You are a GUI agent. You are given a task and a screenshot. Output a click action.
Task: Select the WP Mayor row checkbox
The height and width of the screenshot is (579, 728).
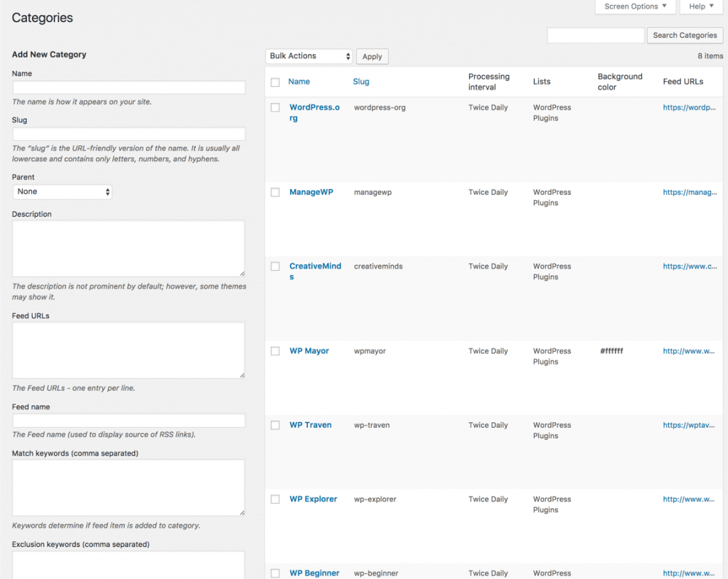pos(275,352)
